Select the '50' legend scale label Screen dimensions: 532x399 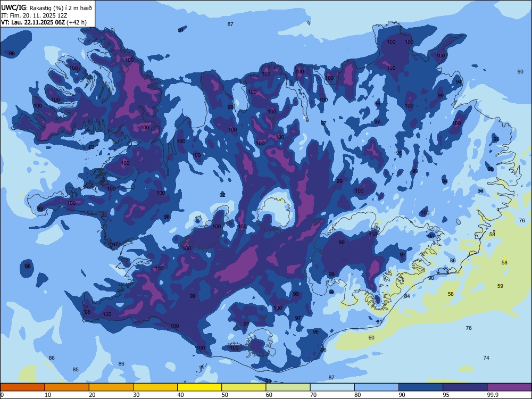pos(225,395)
